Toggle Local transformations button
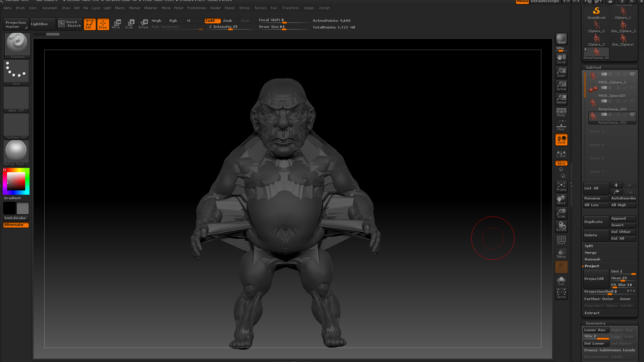The width and height of the screenshot is (644, 362). coord(561,139)
